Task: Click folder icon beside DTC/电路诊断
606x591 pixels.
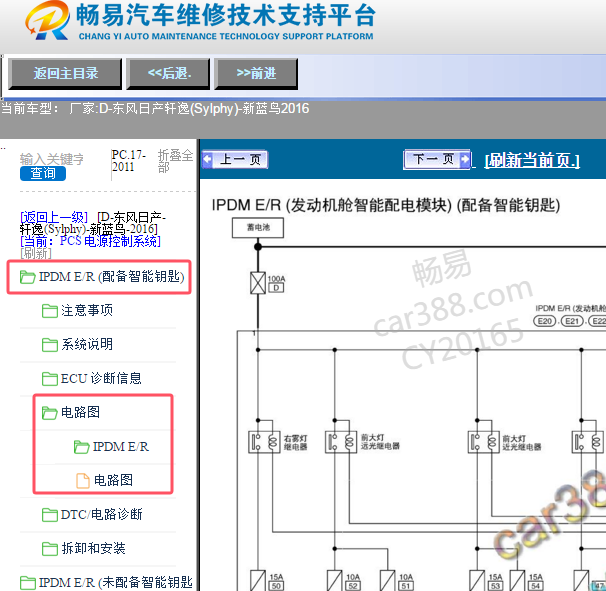Action: coord(49,515)
